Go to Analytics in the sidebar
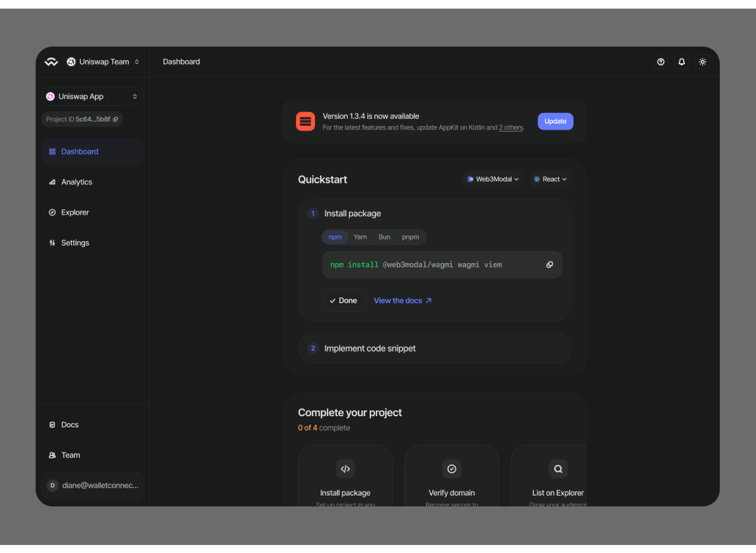This screenshot has height=553, width=756. pyautogui.click(x=76, y=182)
